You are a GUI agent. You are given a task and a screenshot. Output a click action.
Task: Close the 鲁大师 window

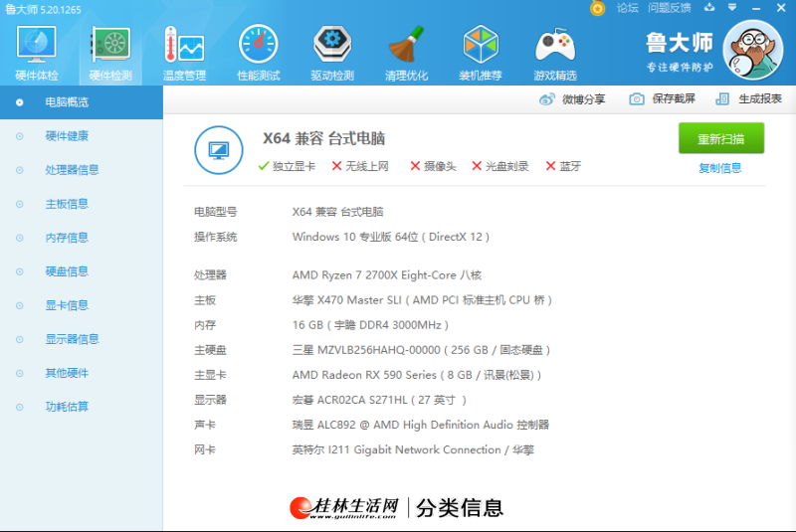[781, 8]
